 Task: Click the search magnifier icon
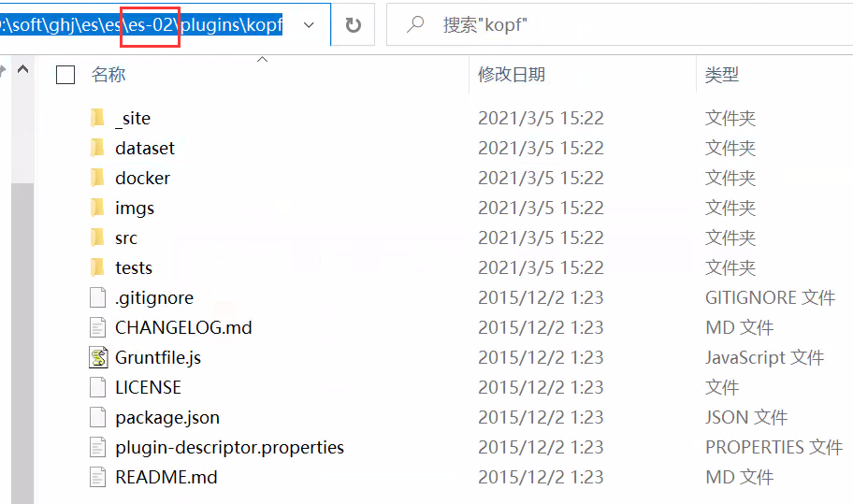[x=415, y=24]
